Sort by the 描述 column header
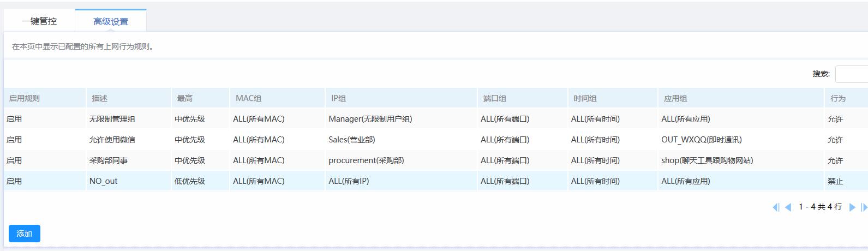868x251 pixels. 100,98
